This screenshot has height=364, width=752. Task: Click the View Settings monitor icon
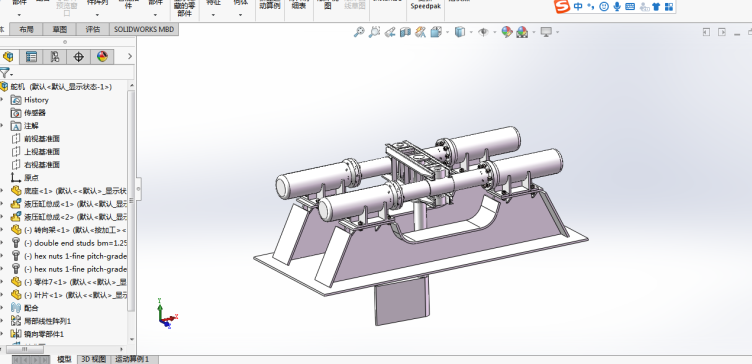coord(546,32)
